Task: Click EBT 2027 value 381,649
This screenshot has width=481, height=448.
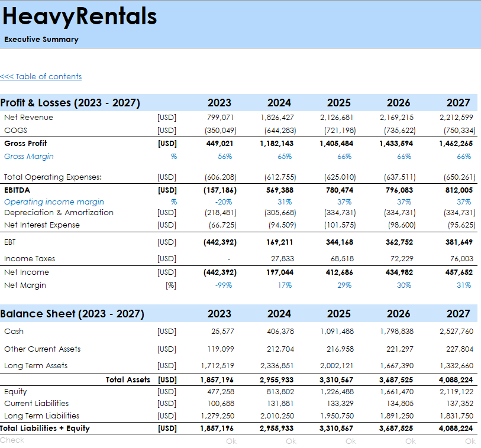Action: (459, 242)
